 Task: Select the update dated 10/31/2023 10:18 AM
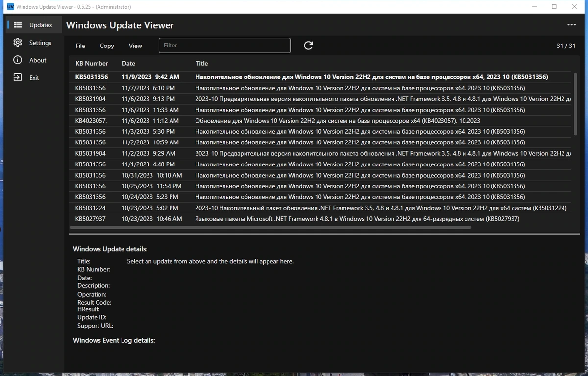coord(320,175)
